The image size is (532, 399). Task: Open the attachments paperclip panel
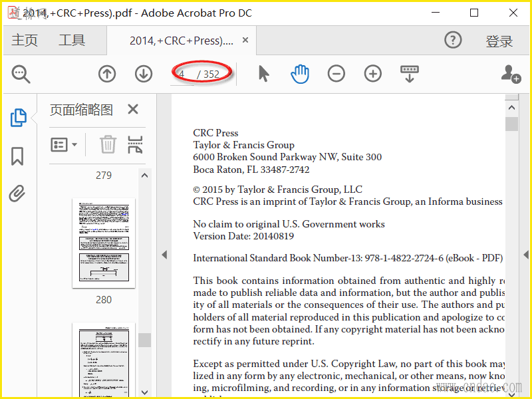coord(17,194)
